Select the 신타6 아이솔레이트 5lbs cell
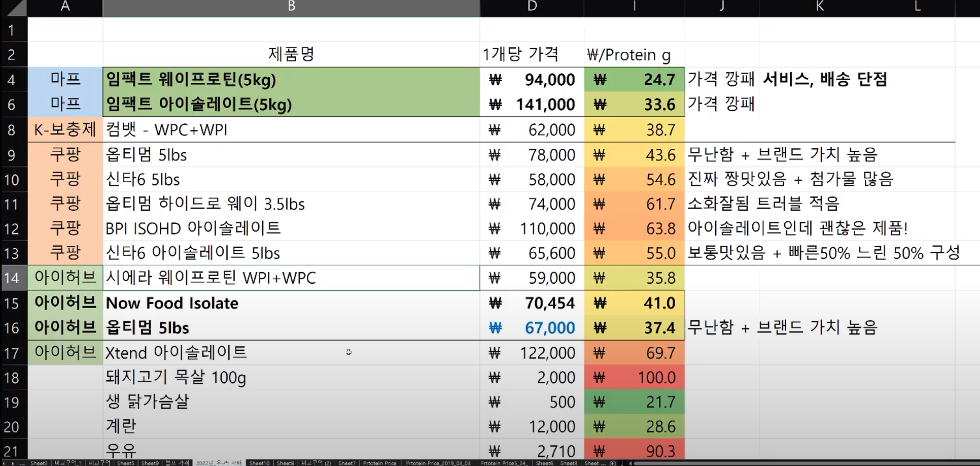980x466 pixels. tap(291, 253)
